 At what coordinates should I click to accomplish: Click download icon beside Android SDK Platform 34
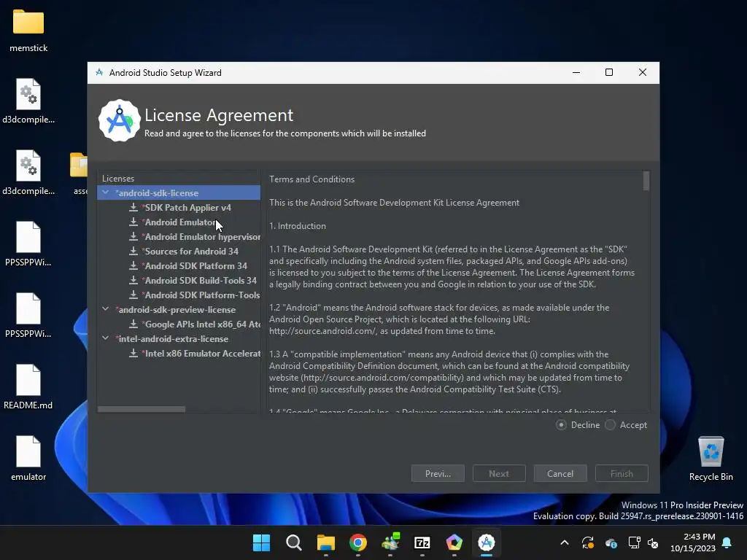pos(133,265)
